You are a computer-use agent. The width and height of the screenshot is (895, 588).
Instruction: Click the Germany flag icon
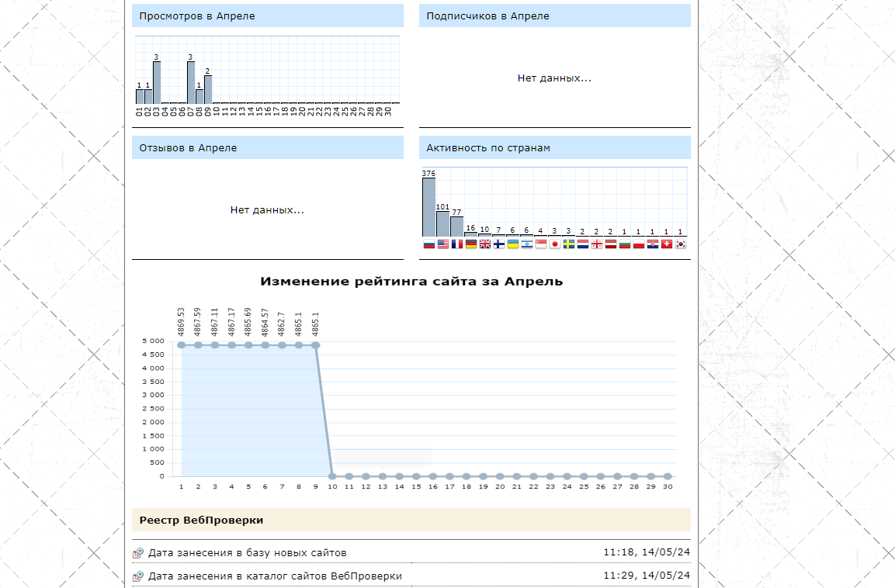coord(471,244)
